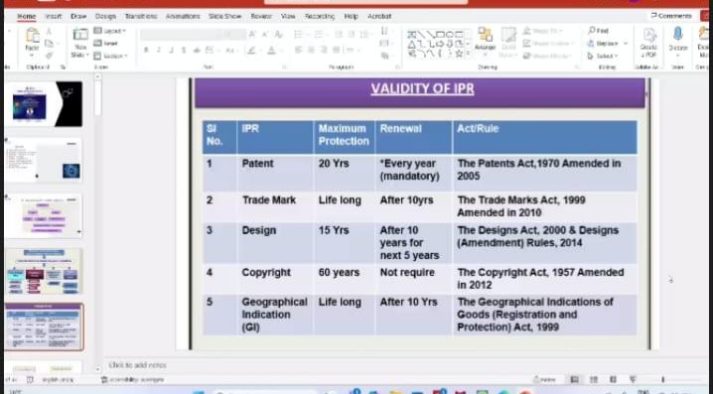This screenshot has height=394, width=713.
Task: Click the Text Highlight Color button
Action: pos(251,50)
